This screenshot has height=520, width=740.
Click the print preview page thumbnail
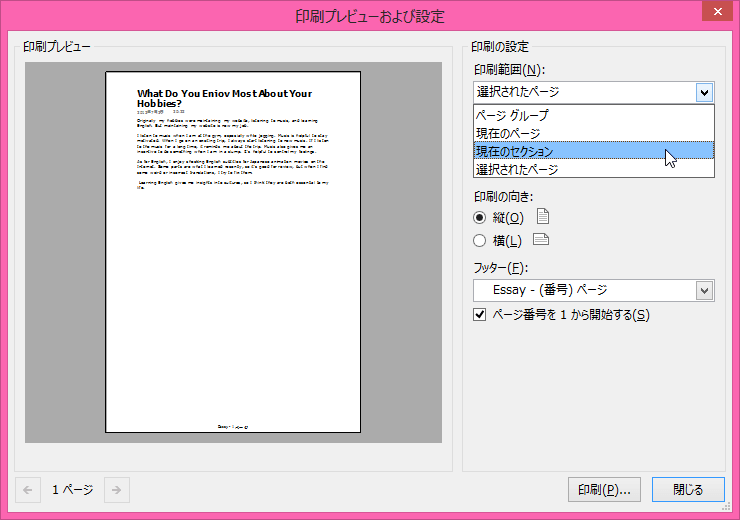click(x=233, y=252)
